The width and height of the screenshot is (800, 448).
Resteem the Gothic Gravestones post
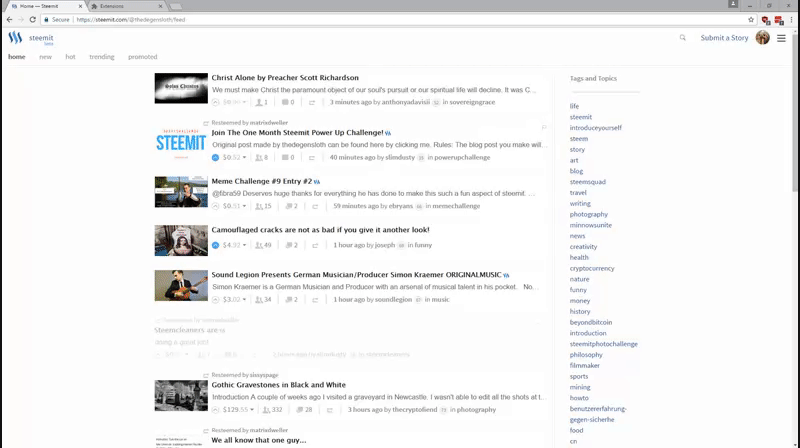click(x=330, y=410)
